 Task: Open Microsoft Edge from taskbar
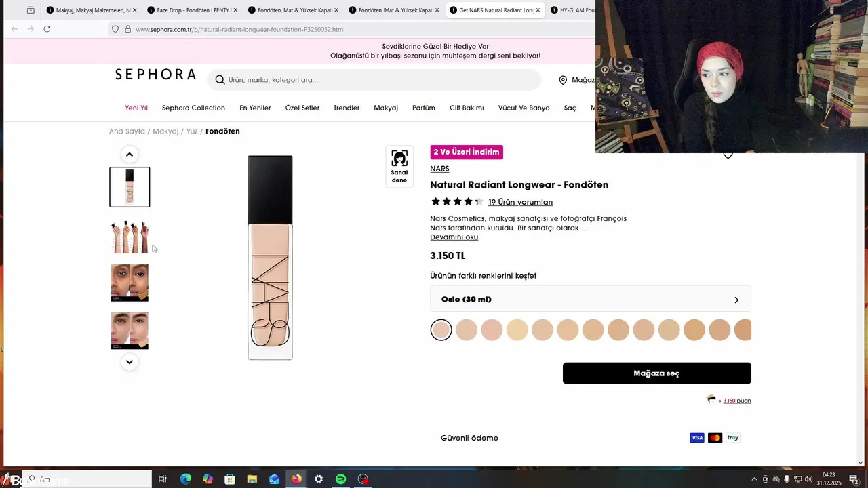(185, 479)
